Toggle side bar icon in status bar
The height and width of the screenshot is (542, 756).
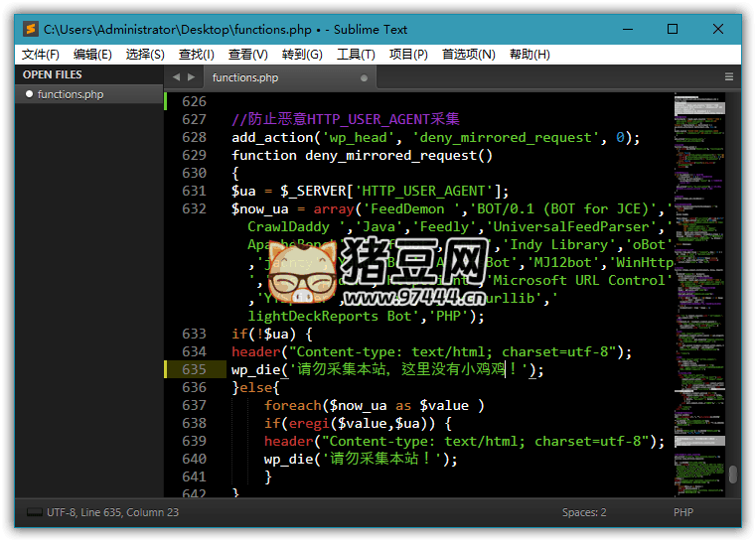pos(34,512)
